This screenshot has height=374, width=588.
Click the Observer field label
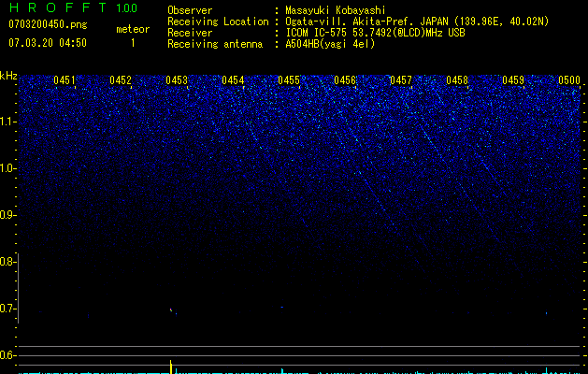tap(190, 10)
